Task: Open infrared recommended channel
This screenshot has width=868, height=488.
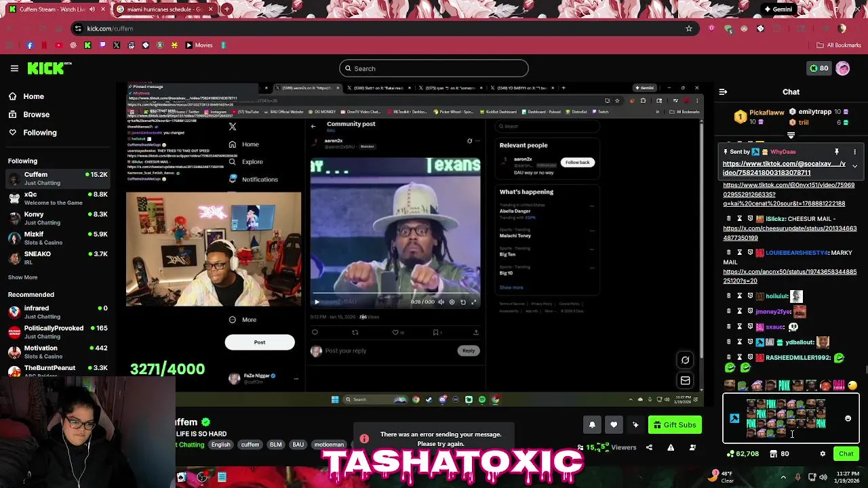Action: [58, 312]
